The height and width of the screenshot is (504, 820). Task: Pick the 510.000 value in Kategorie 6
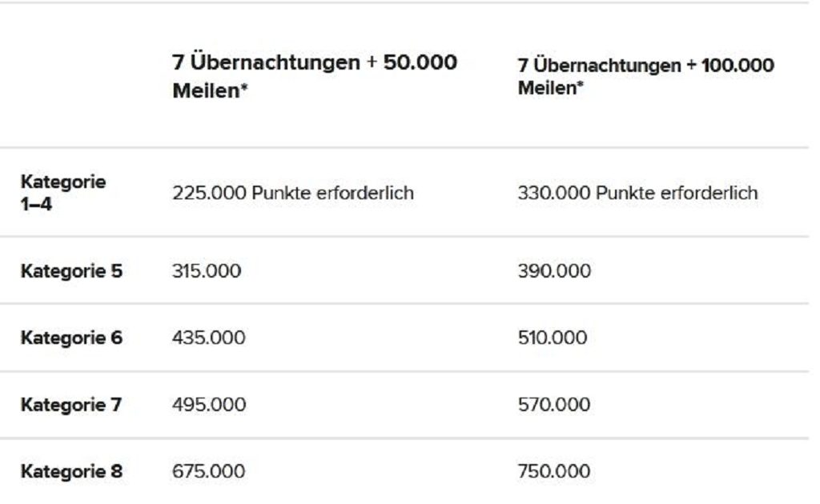[x=552, y=338]
